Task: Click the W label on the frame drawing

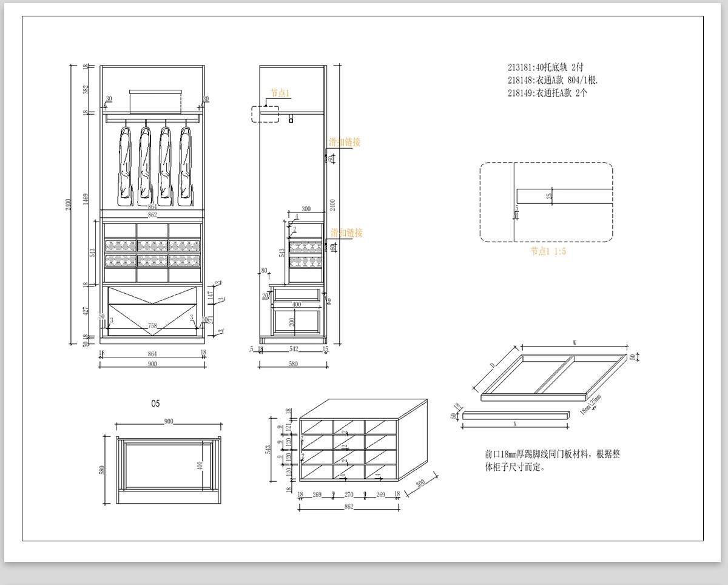Action: pyautogui.click(x=573, y=342)
